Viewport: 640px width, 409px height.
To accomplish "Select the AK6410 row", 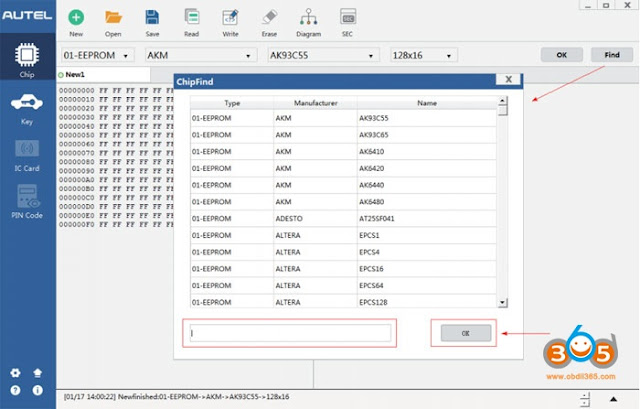I will click(x=343, y=151).
